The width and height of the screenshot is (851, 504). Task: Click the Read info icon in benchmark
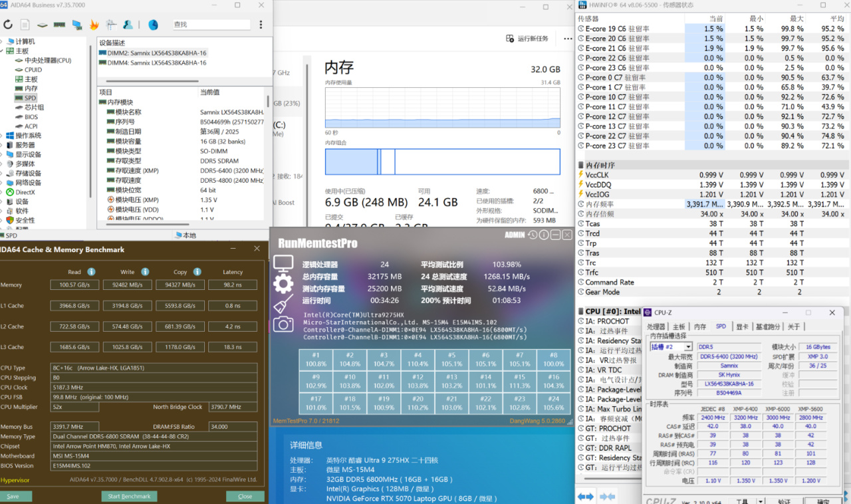[x=91, y=272]
